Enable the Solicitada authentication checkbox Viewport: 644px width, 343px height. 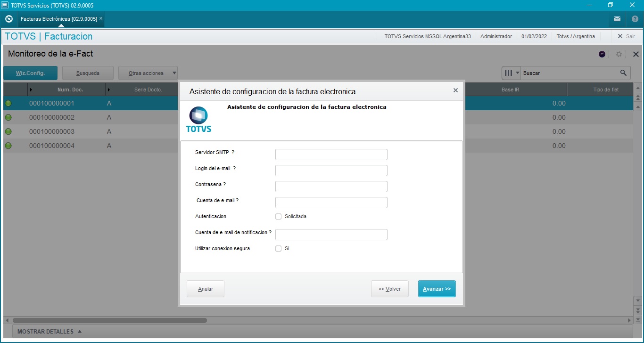(x=279, y=216)
